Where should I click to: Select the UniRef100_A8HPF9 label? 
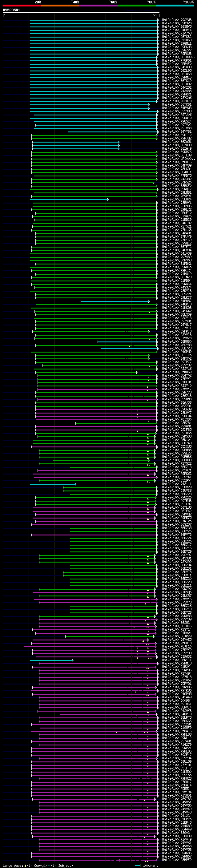click(x=177, y=860)
